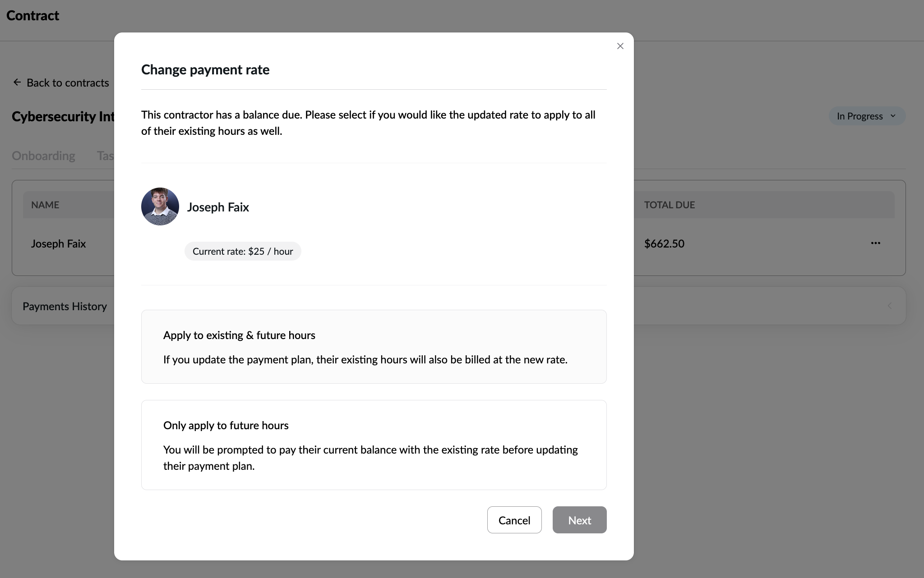Open the In Progress status dropdown

(x=859, y=116)
